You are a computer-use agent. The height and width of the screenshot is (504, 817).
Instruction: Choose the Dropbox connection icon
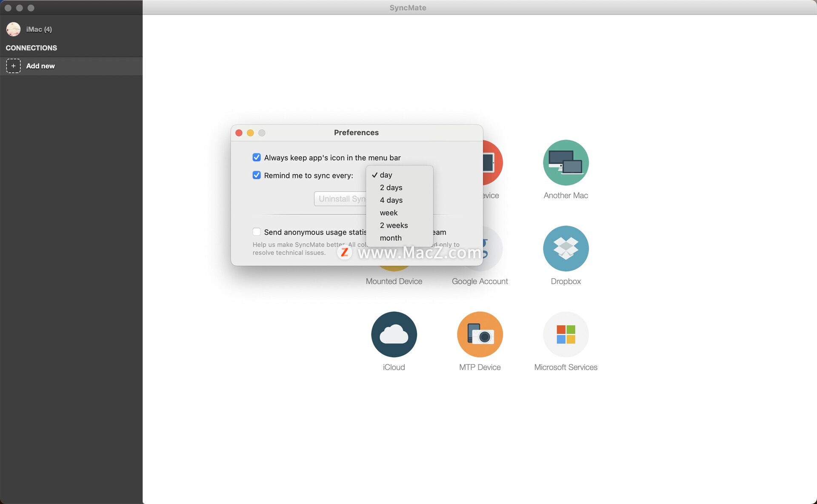tap(566, 248)
